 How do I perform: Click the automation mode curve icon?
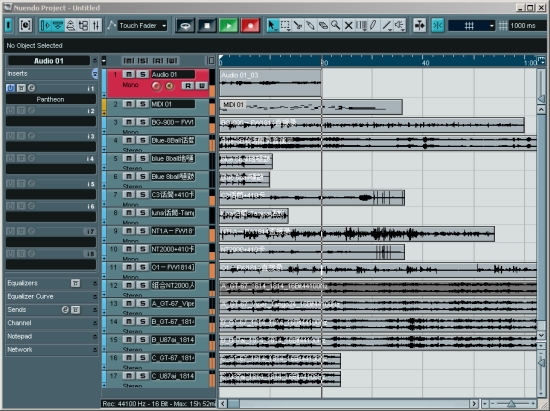[112, 25]
